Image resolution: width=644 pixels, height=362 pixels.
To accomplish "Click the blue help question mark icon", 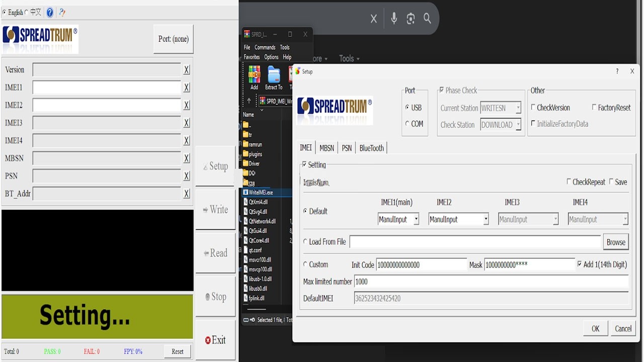I will point(50,12).
